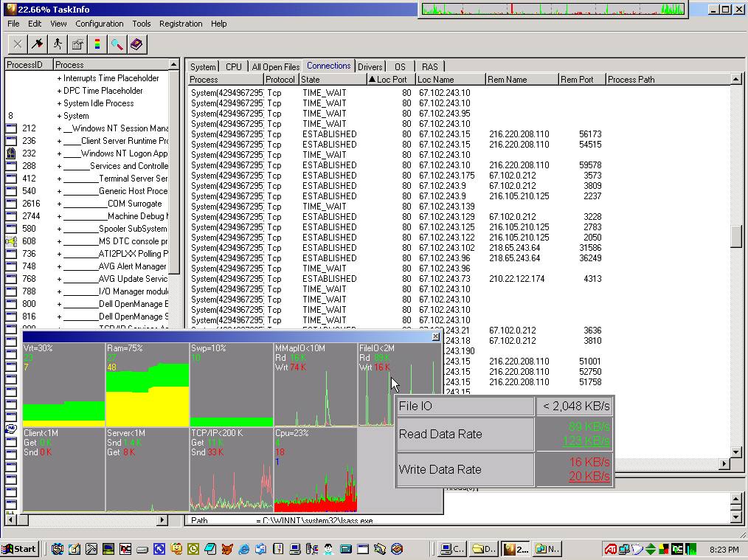Switch to the taskbar window button labeled N..
Screen dimensions: 748x560
547,549
